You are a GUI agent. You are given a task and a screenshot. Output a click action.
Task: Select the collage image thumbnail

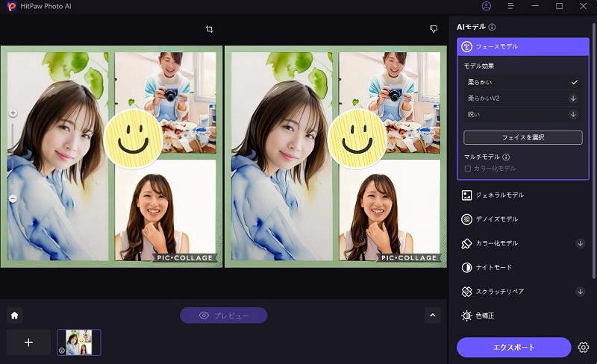[x=79, y=342]
